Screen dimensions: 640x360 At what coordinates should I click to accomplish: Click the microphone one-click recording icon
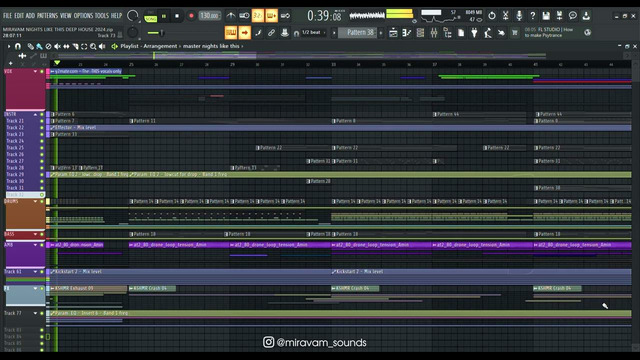(x=519, y=16)
